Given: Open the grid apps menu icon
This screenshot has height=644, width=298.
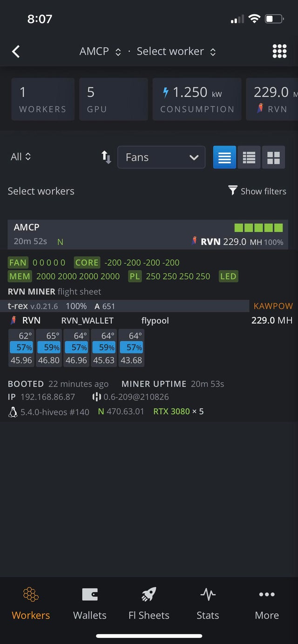Looking at the screenshot, I should click(279, 51).
